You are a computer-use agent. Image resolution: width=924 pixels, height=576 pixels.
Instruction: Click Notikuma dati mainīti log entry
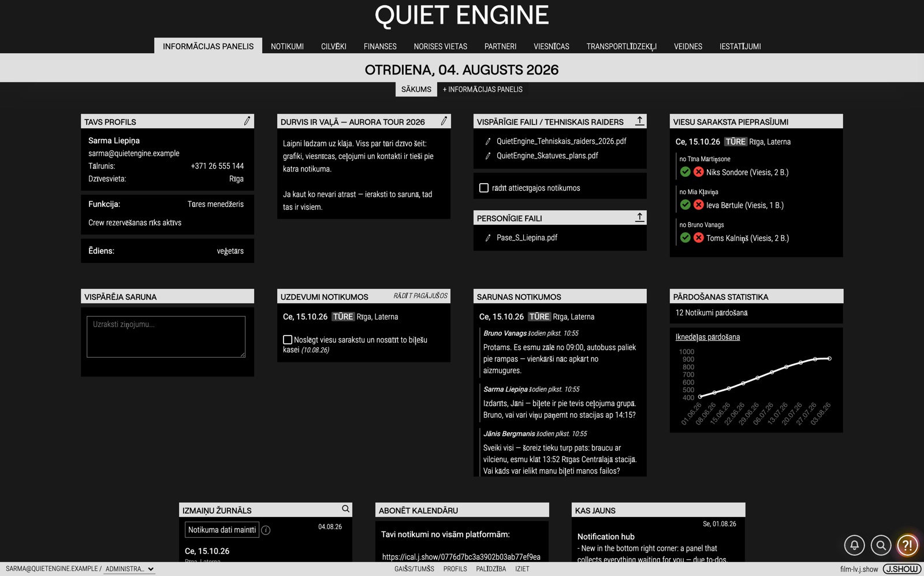point(222,530)
